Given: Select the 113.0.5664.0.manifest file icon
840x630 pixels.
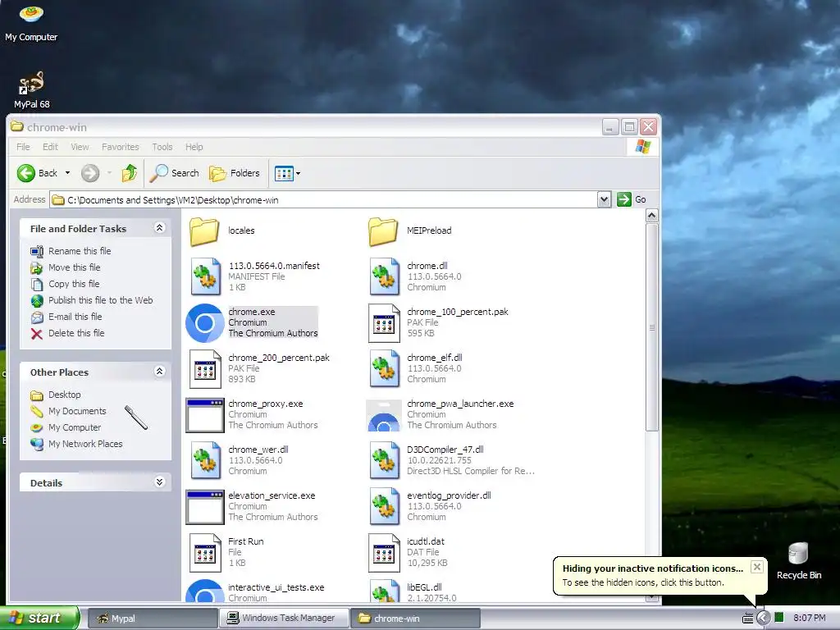Looking at the screenshot, I should (x=206, y=276).
